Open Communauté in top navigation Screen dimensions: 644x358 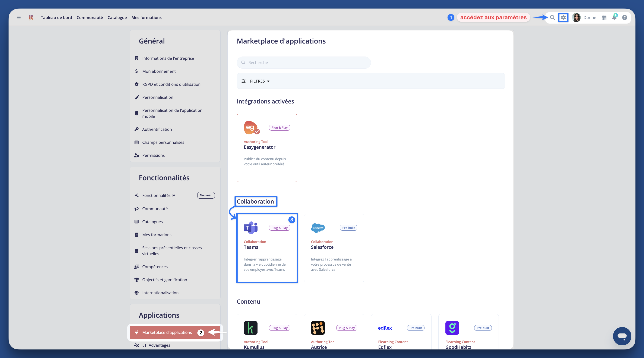pos(90,17)
